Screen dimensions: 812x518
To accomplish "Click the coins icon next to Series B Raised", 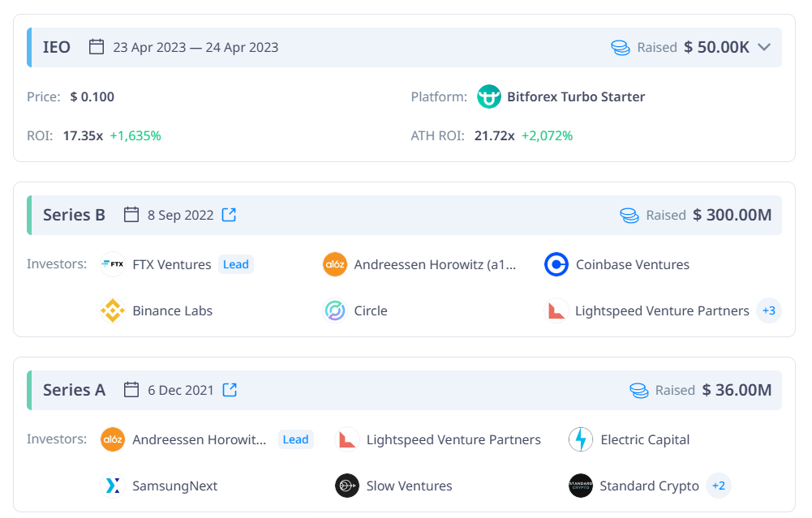I will pyautogui.click(x=629, y=216).
